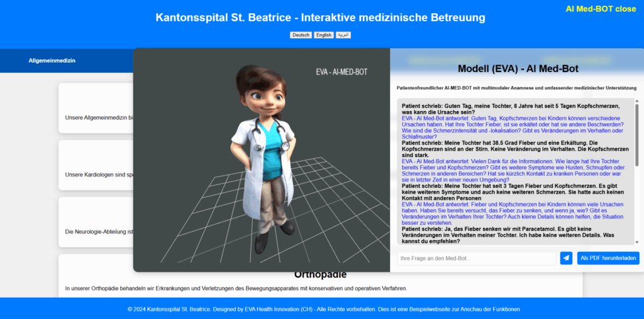The width and height of the screenshot is (644, 319).
Task: Click the footer copyright text
Action: coord(323,309)
